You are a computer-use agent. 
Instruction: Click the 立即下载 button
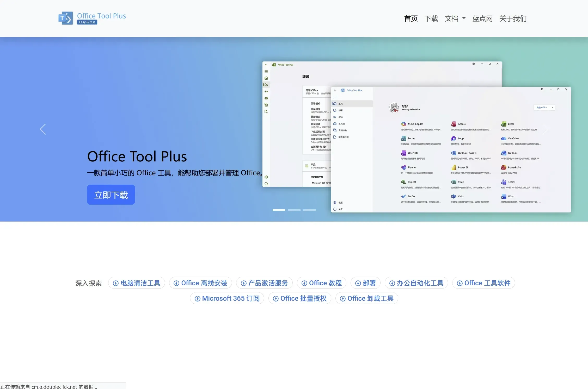[111, 195]
